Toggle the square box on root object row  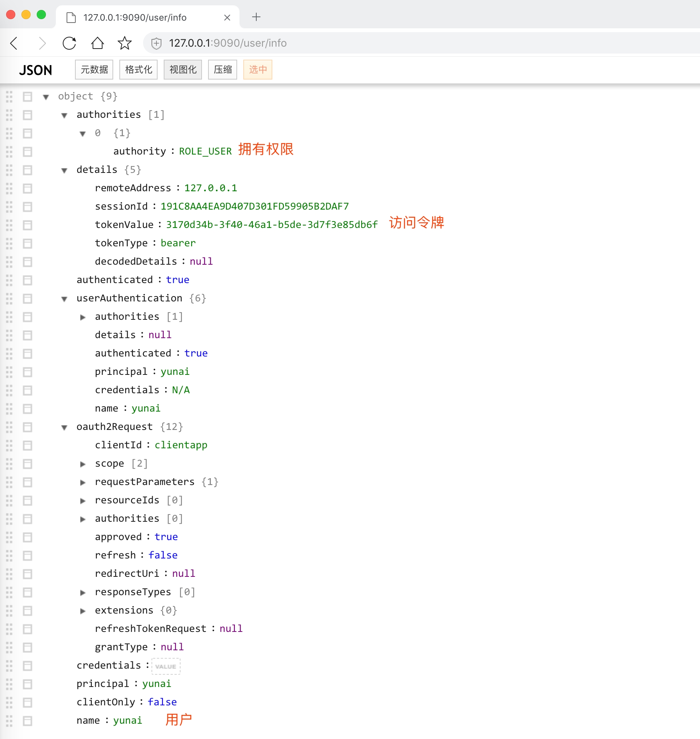pos(28,97)
